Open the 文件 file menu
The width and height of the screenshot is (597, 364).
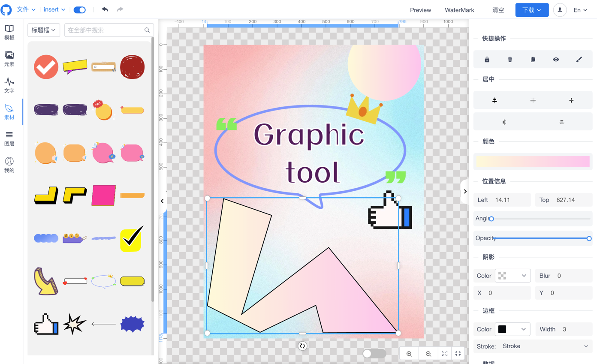tap(26, 9)
